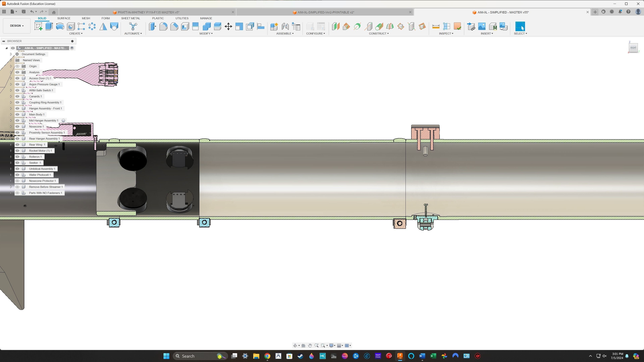644x362 pixels.
Task: Expand the Rocket Motor (1):1 node
Action: tap(11, 151)
